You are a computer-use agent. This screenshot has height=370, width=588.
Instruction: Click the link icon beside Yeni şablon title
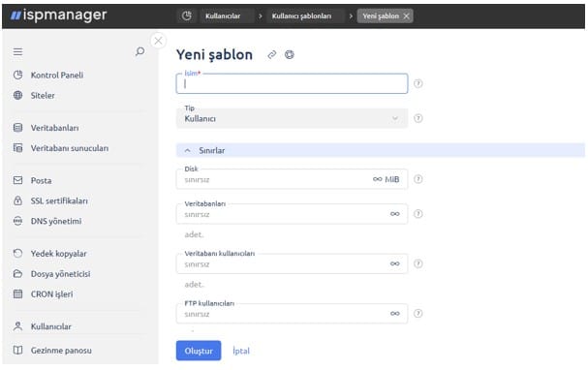[272, 55]
